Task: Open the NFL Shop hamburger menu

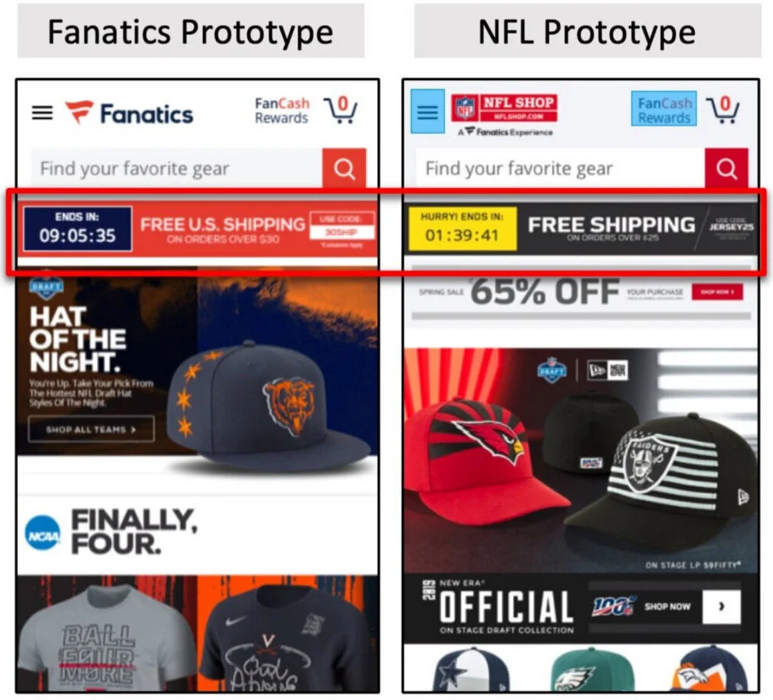Action: [x=427, y=111]
